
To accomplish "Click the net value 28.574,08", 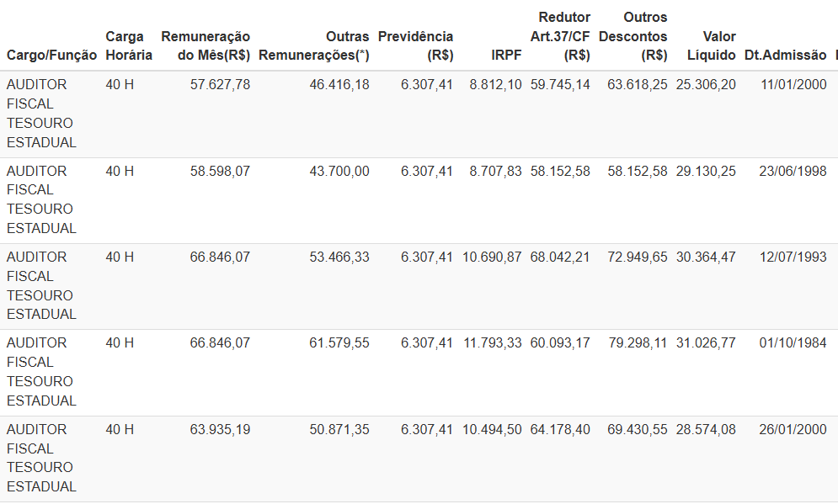I will 706,429.
